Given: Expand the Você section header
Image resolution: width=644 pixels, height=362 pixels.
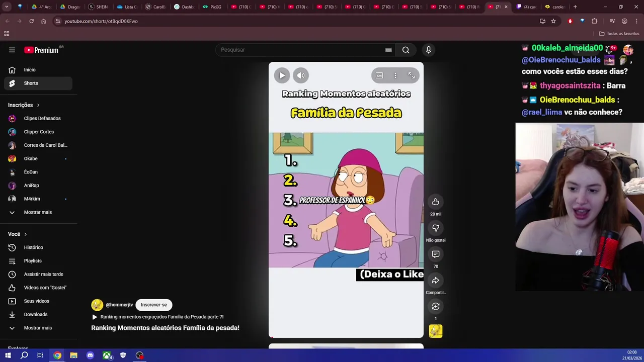Looking at the screenshot, I should tap(18, 234).
